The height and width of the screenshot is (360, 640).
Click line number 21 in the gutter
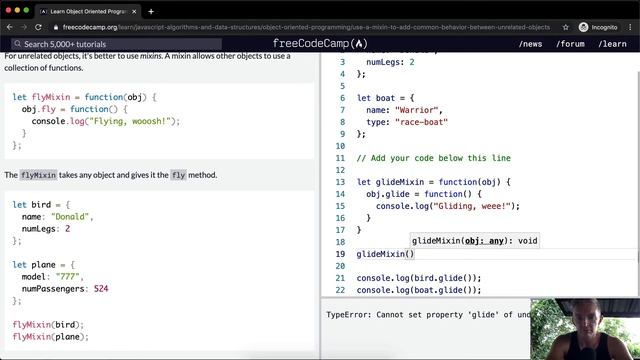click(x=340, y=278)
